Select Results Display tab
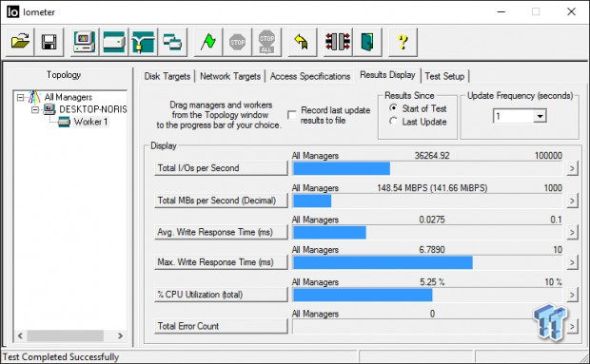The height and width of the screenshot is (364, 590). [387, 75]
